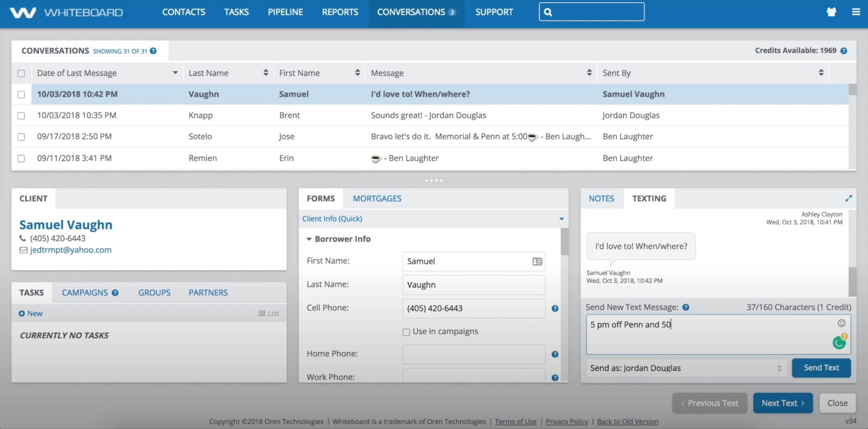This screenshot has width=868, height=429.
Task: Click the Campaigns help question icon
Action: tap(115, 293)
